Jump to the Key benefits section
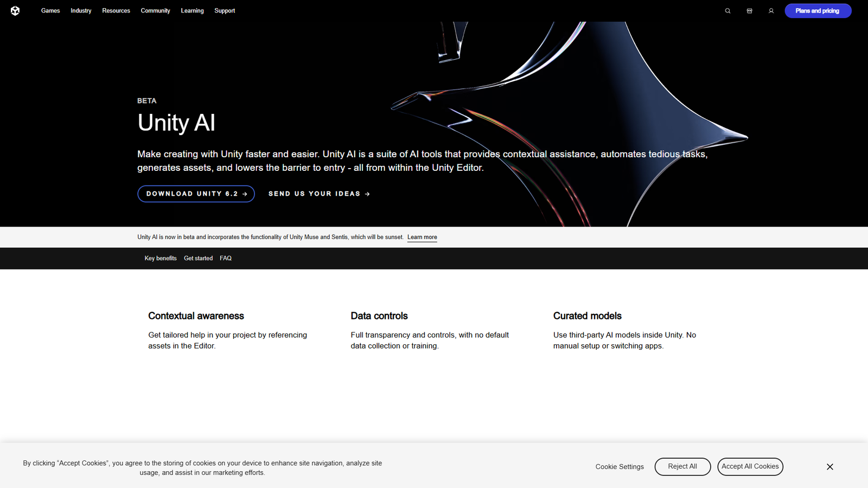The width and height of the screenshot is (868, 488). 161,259
